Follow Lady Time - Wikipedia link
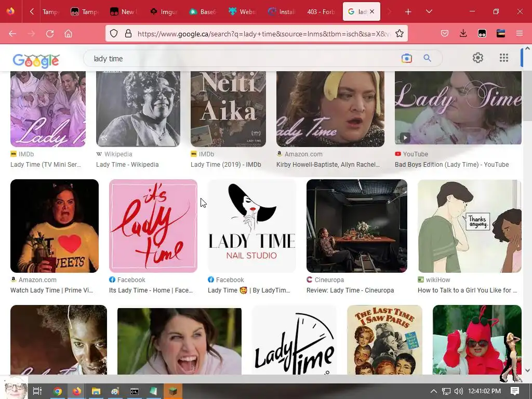Viewport: 532px width, 399px height. [x=127, y=165]
